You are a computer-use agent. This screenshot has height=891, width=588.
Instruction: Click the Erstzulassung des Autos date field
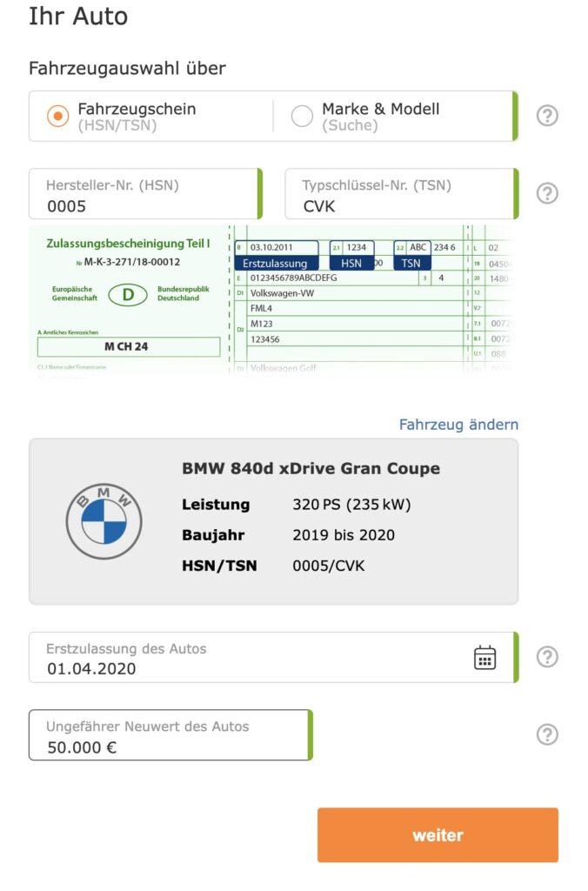pyautogui.click(x=273, y=658)
